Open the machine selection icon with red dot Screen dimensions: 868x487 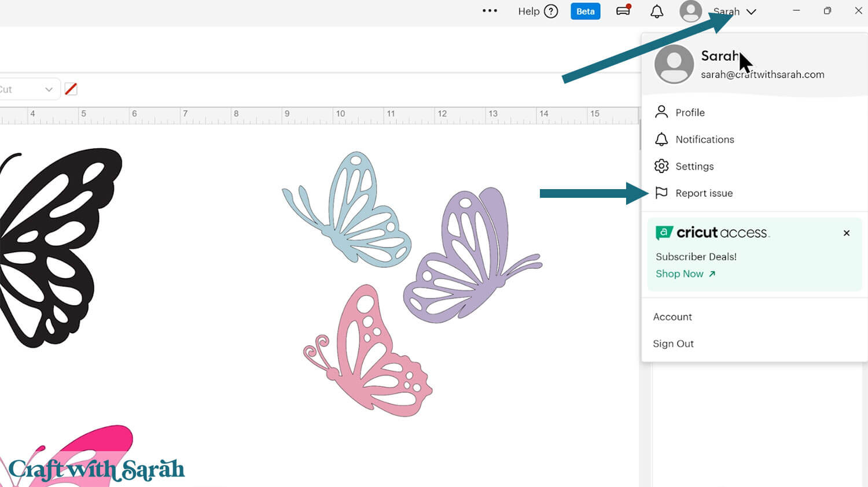point(623,11)
